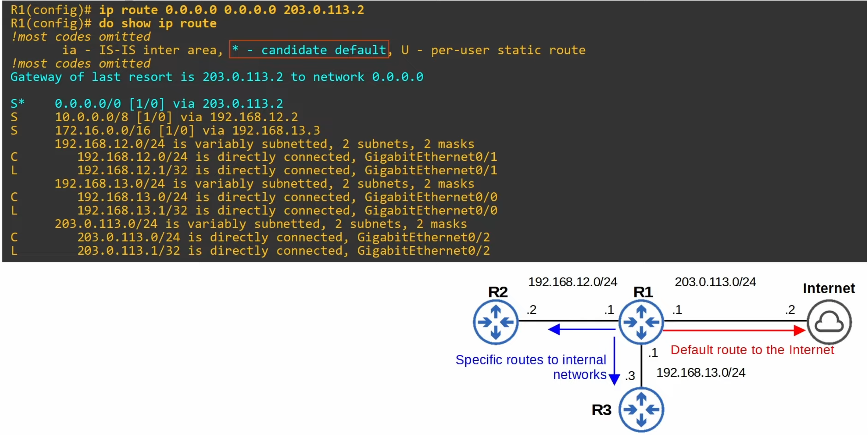Click the 'Gateway of last resort' line
868x435 pixels.
pos(217,77)
